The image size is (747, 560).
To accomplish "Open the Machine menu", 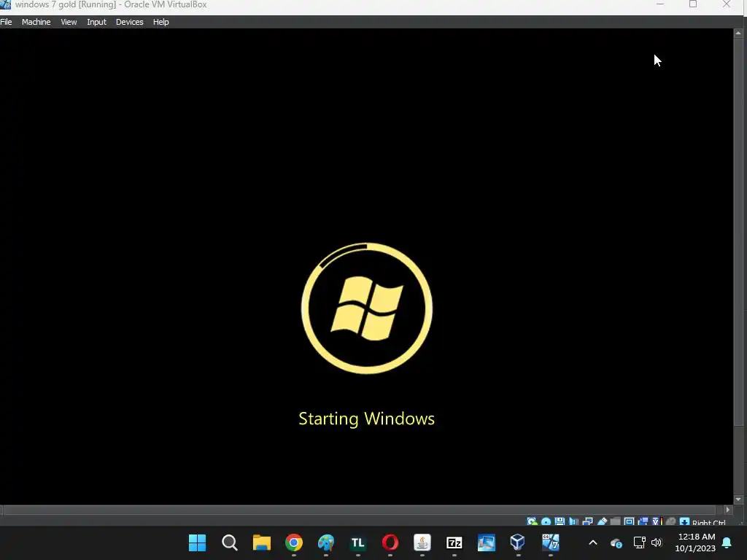I will click(36, 22).
